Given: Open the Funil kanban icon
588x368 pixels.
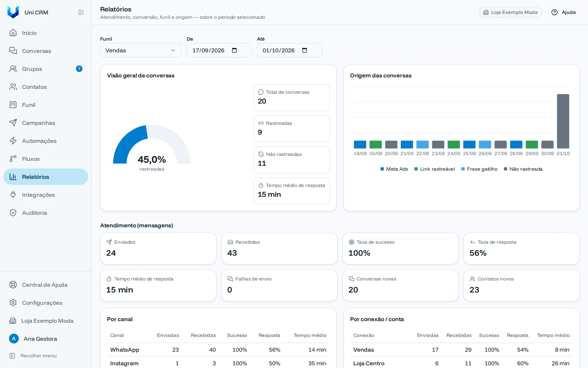Looking at the screenshot, I should click(13, 105).
